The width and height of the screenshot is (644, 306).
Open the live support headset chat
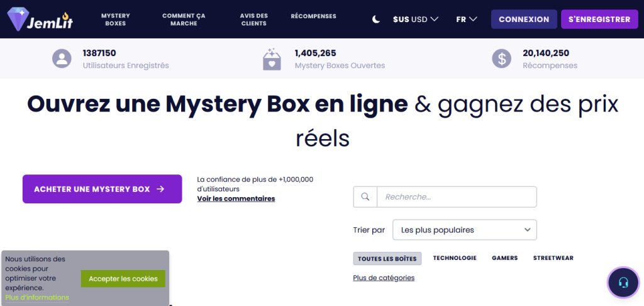point(623,283)
